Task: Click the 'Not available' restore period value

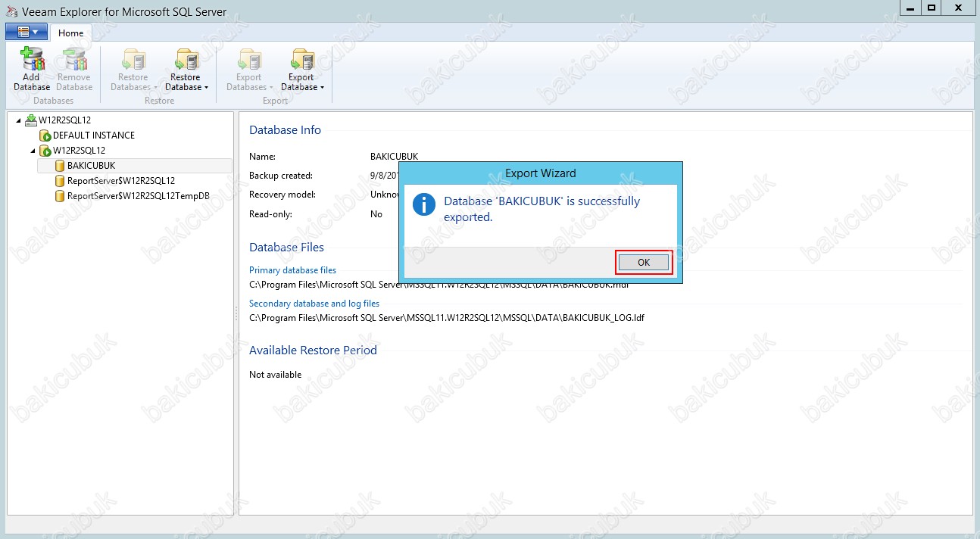Action: pyautogui.click(x=275, y=375)
